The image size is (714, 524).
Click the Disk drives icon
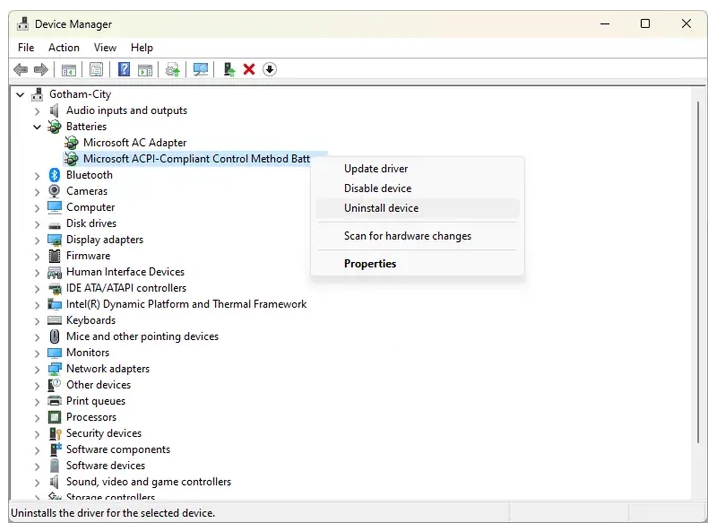pyautogui.click(x=54, y=224)
